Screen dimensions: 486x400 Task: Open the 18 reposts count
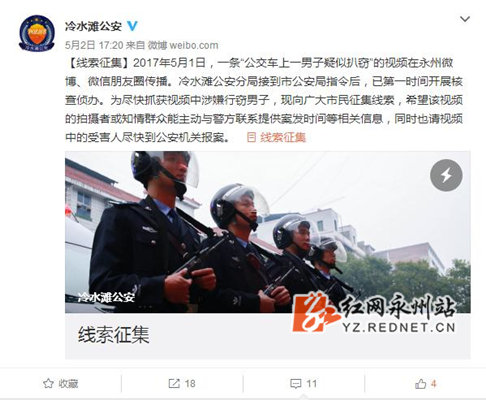(x=190, y=384)
